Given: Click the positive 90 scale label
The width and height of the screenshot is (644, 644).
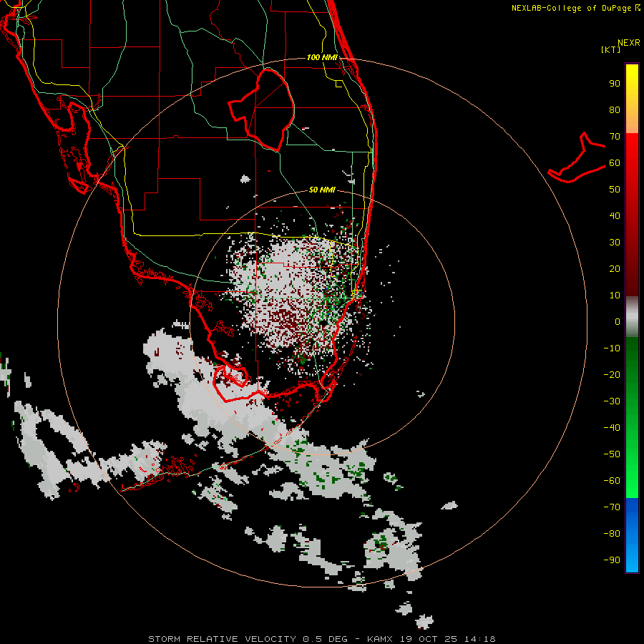Looking at the screenshot, I should click(615, 84).
